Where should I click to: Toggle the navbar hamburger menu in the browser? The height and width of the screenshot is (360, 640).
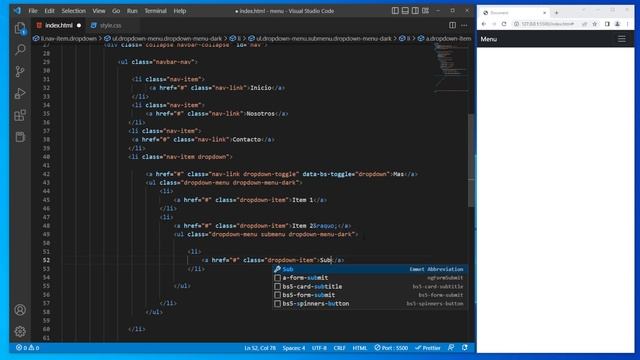coord(622,39)
